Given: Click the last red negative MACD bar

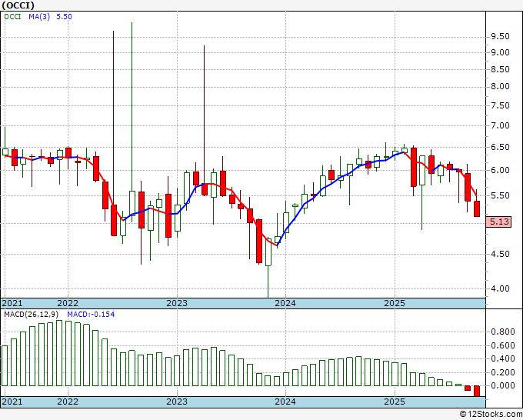Looking at the screenshot, I should click(477, 391).
